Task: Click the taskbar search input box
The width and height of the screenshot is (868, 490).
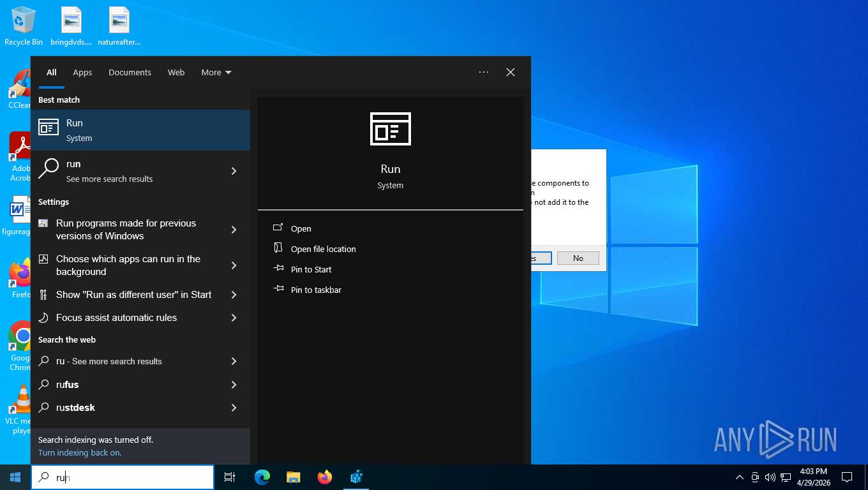Action: [123, 477]
